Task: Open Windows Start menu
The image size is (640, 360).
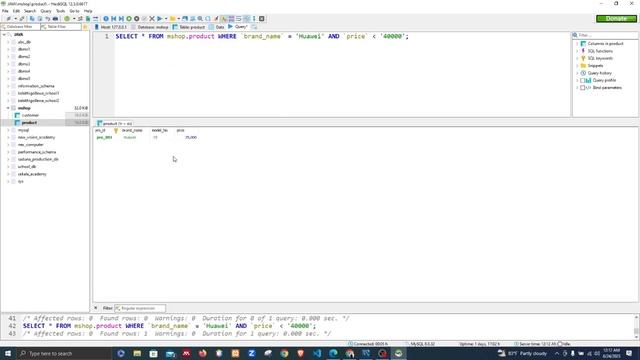Action: pos(8,353)
